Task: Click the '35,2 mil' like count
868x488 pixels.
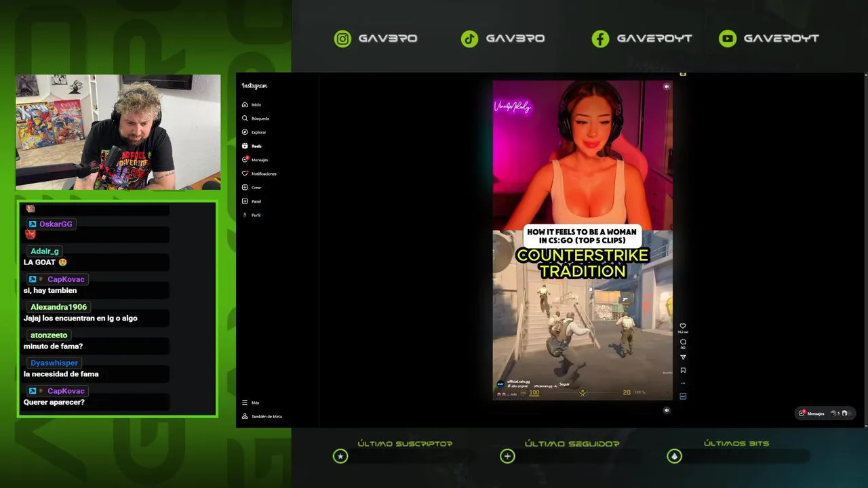Action: pyautogui.click(x=683, y=333)
